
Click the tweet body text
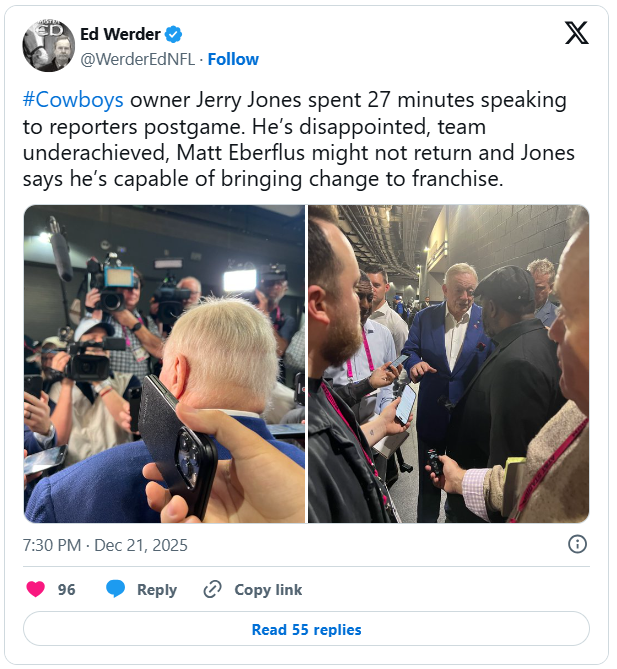pos(299,139)
